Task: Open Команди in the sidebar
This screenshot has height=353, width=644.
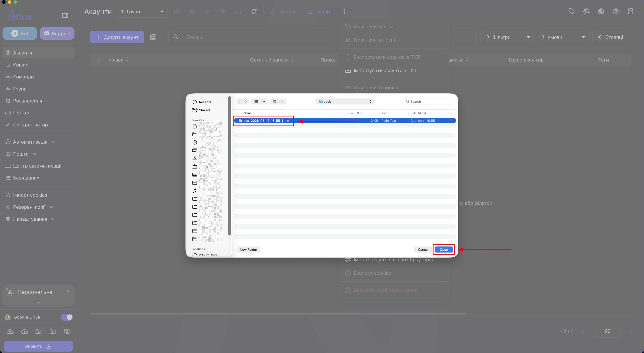Action: point(39,77)
